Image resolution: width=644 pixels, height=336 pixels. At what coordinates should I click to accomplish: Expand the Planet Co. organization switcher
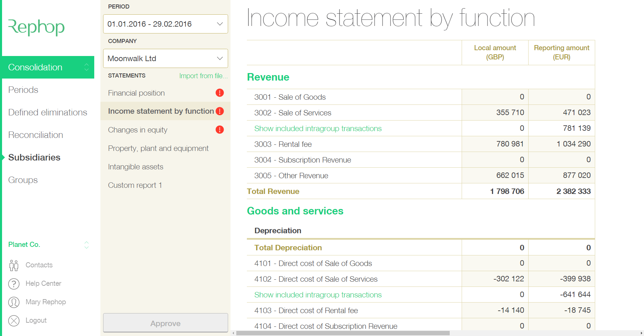click(86, 245)
